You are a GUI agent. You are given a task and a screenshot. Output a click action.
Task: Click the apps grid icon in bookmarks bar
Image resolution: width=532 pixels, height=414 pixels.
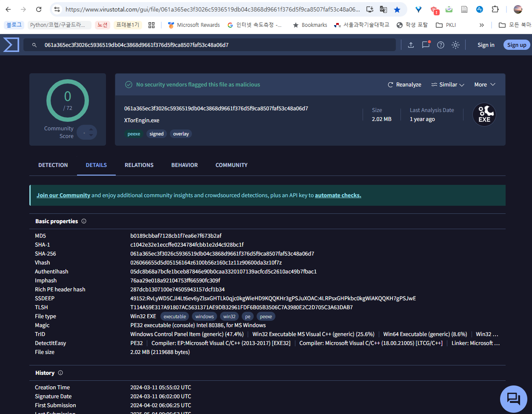(152, 25)
